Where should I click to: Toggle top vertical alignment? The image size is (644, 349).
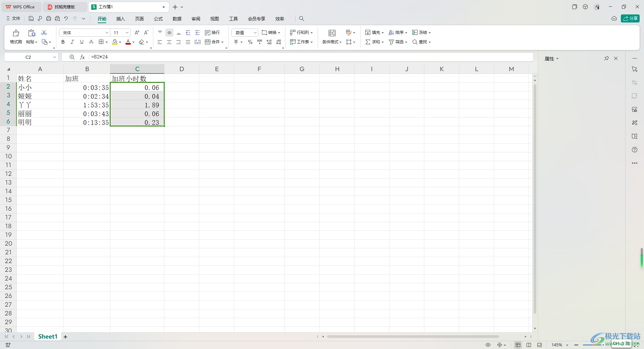(x=160, y=33)
